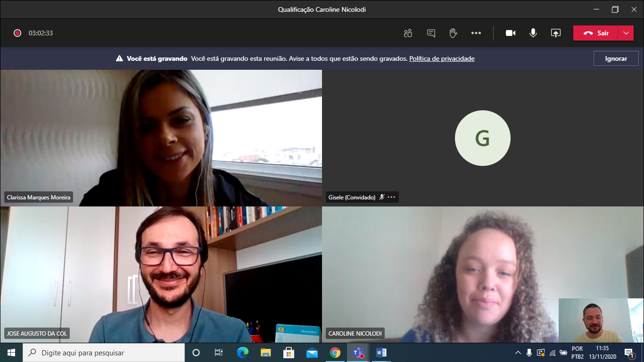Viewport: 644px width, 362px height.
Task: Open the participants panel icon
Action: pyautogui.click(x=408, y=33)
